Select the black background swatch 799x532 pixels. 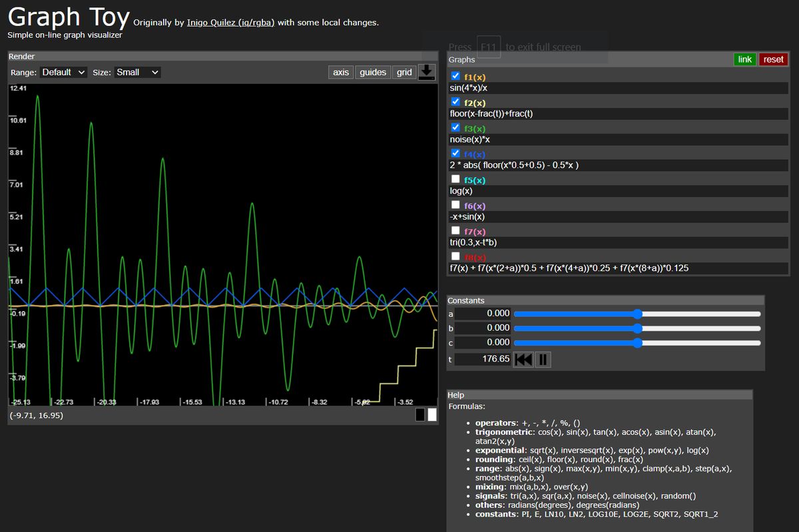pos(420,415)
